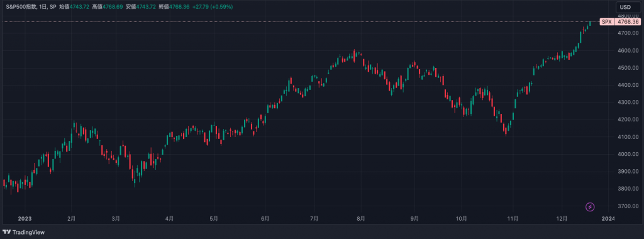Click the 11月 time axis label
The height and width of the screenshot is (239, 644).
pyautogui.click(x=513, y=218)
